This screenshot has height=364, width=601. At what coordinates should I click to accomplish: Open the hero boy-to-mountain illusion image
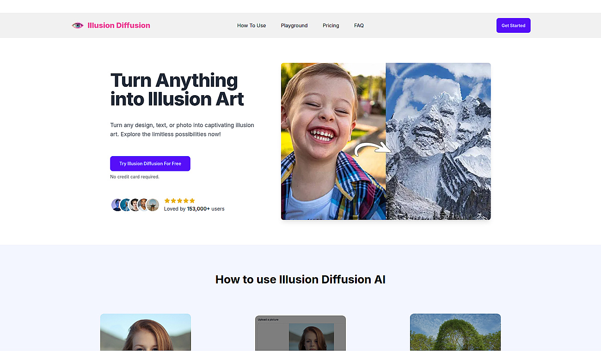pos(386,141)
